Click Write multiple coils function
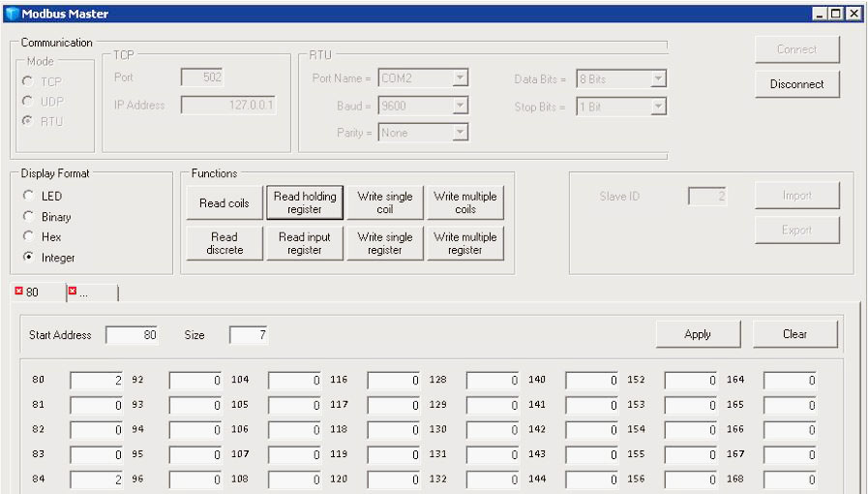868x494 pixels. (465, 202)
